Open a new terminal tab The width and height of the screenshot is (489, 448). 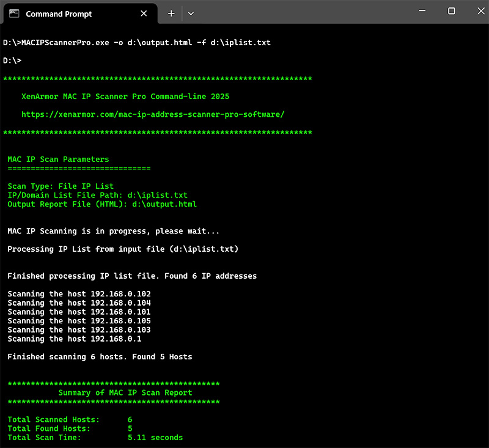171,13
